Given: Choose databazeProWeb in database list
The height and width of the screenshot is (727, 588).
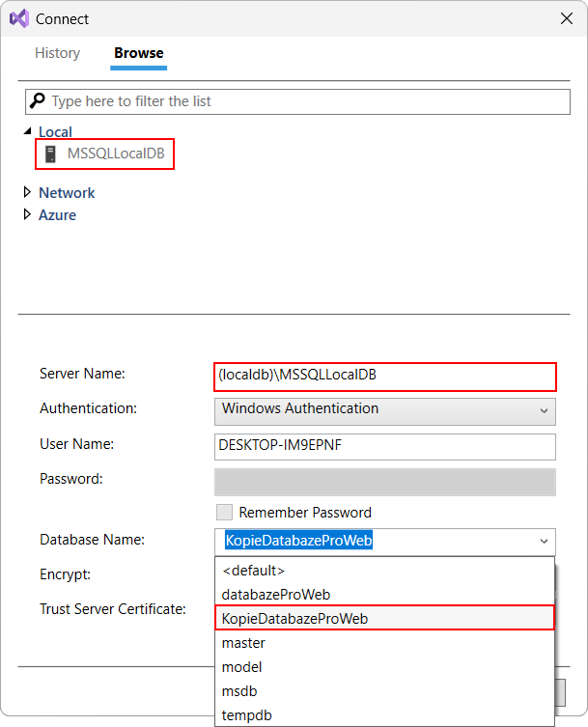Looking at the screenshot, I should [x=385, y=595].
